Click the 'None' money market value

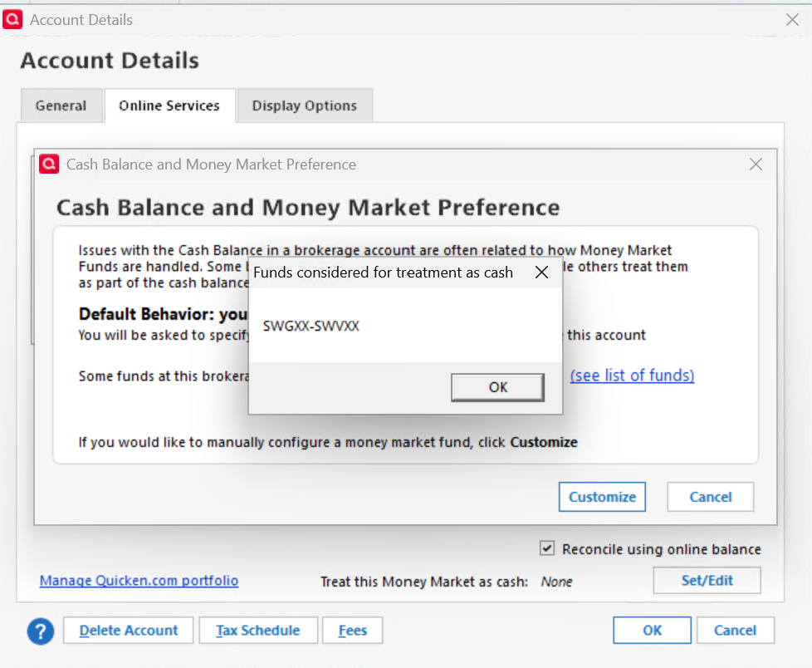pyautogui.click(x=557, y=582)
